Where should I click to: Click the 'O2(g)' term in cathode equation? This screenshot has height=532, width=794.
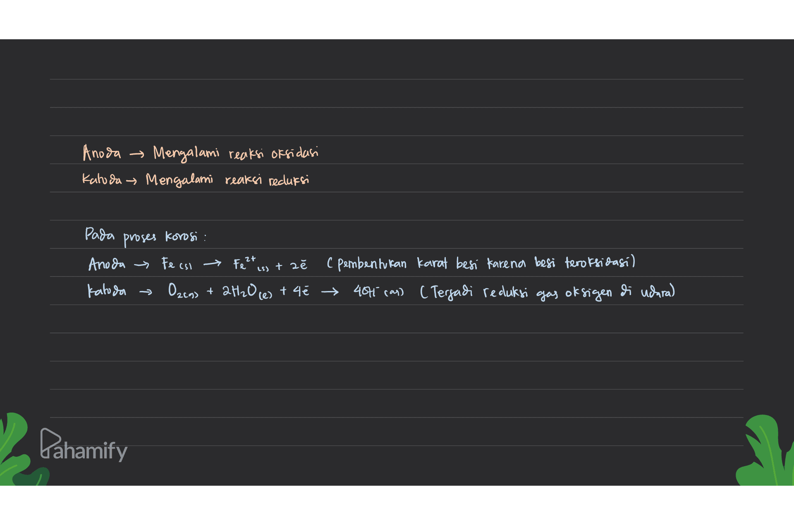(x=183, y=292)
